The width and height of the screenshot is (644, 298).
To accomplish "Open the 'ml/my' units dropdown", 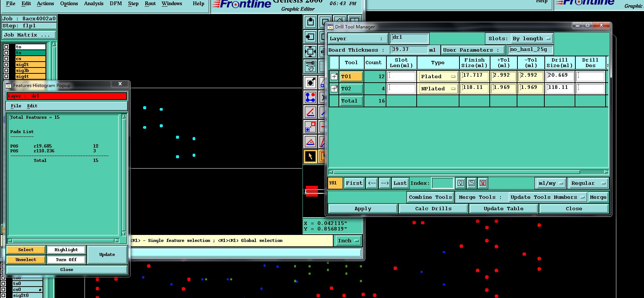I will coord(550,183).
